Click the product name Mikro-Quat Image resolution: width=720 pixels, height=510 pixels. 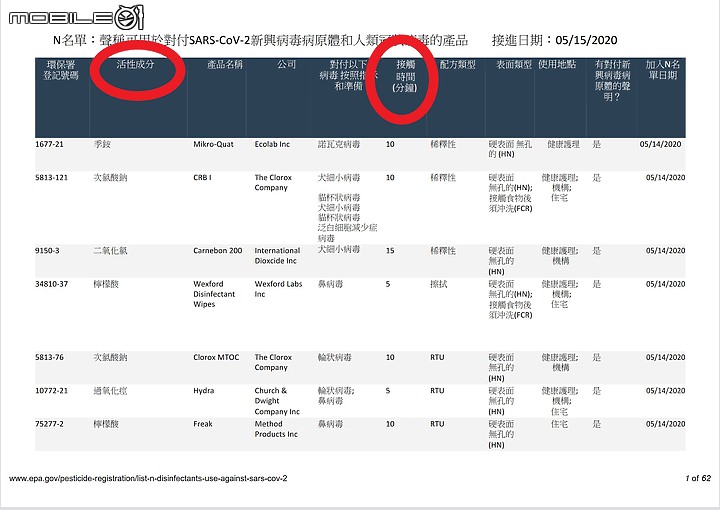point(213,144)
